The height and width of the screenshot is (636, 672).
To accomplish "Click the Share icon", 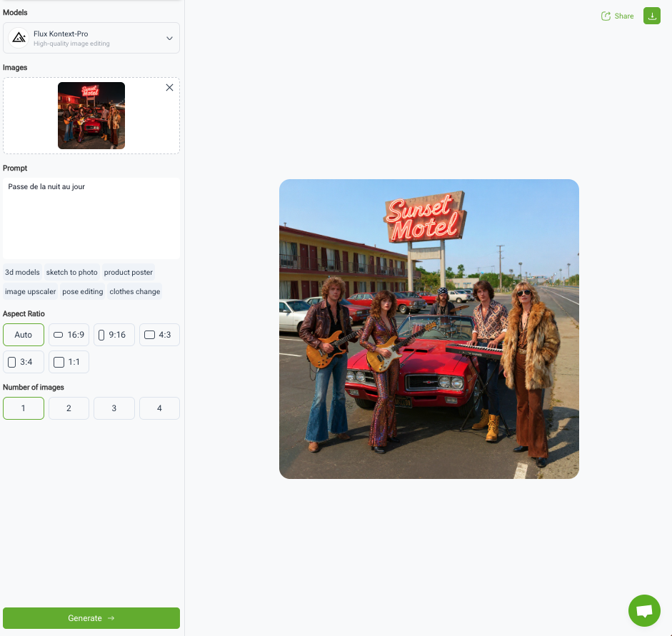I will pyautogui.click(x=606, y=16).
